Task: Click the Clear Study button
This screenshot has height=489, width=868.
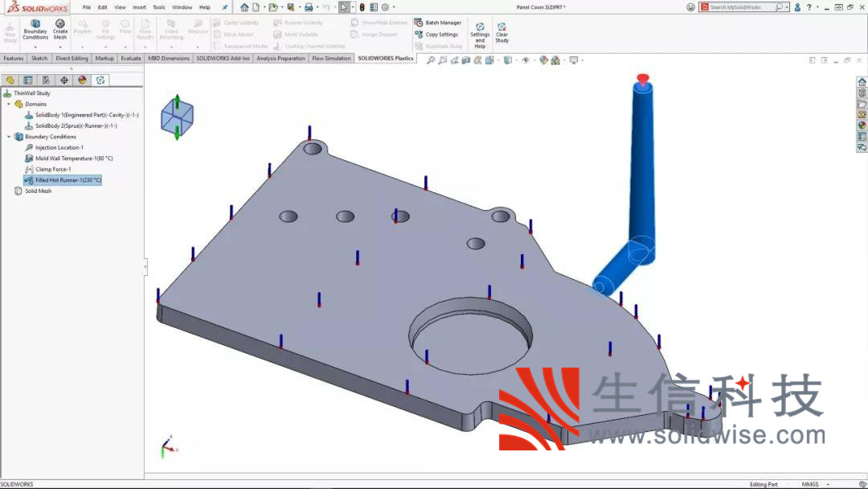Action: coord(502,33)
